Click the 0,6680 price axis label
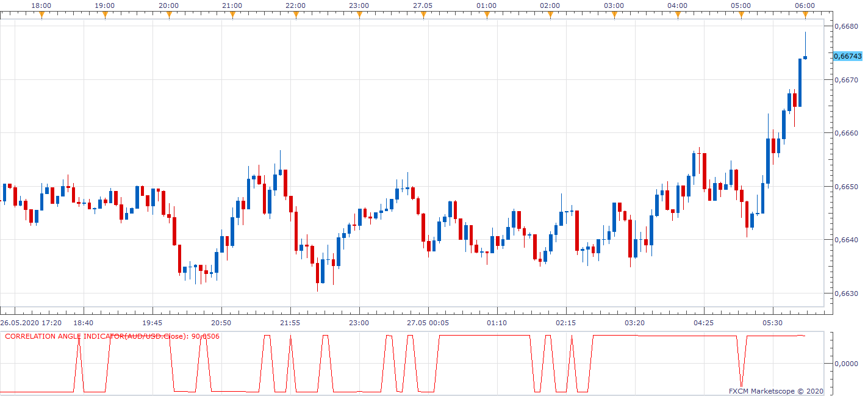This screenshot has width=868, height=396. click(846, 26)
